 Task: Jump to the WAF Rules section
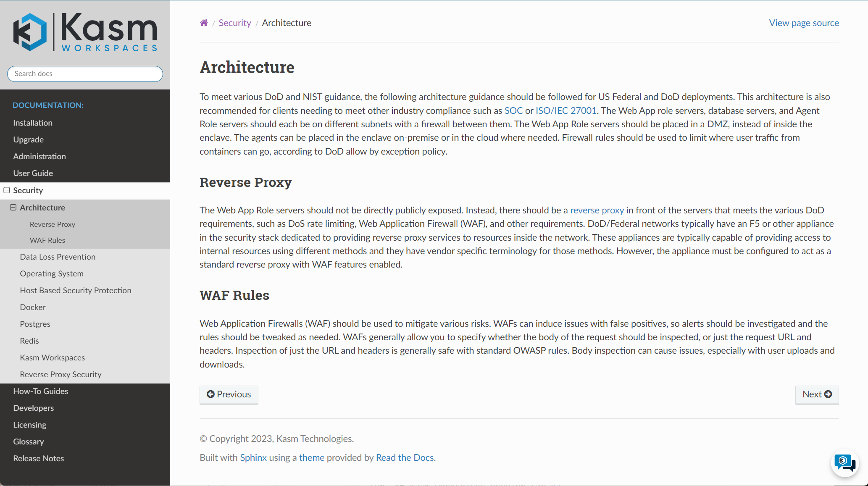(47, 240)
